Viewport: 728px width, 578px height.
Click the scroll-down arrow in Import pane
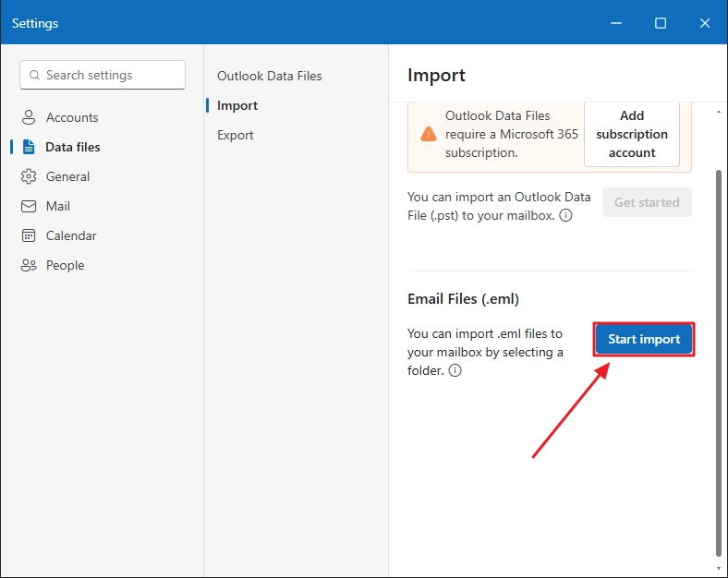[x=718, y=568]
